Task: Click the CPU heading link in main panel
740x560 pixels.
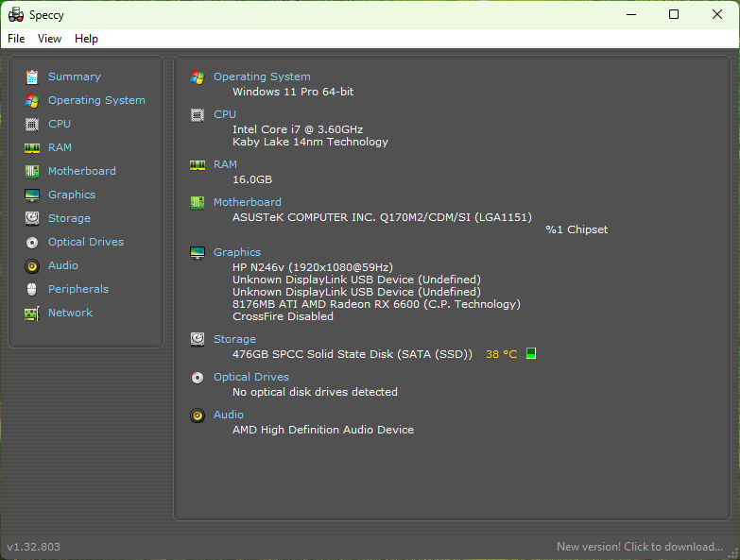Action: [x=225, y=114]
